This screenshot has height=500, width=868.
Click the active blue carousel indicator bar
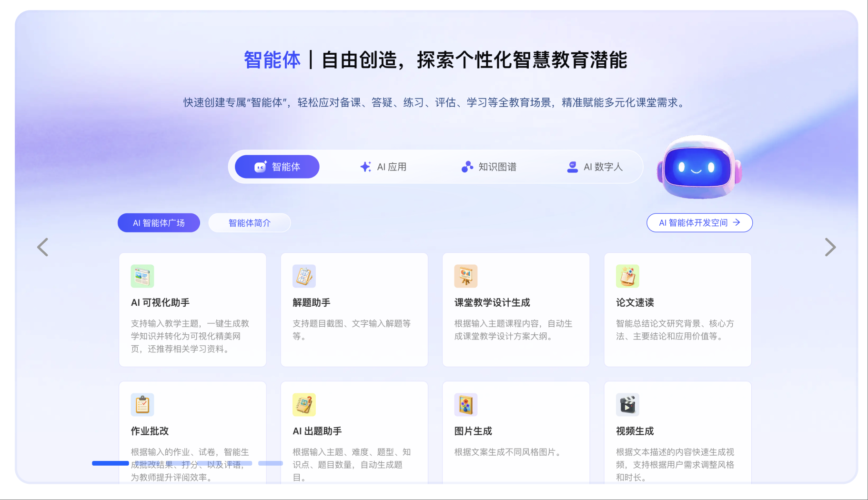(x=111, y=463)
